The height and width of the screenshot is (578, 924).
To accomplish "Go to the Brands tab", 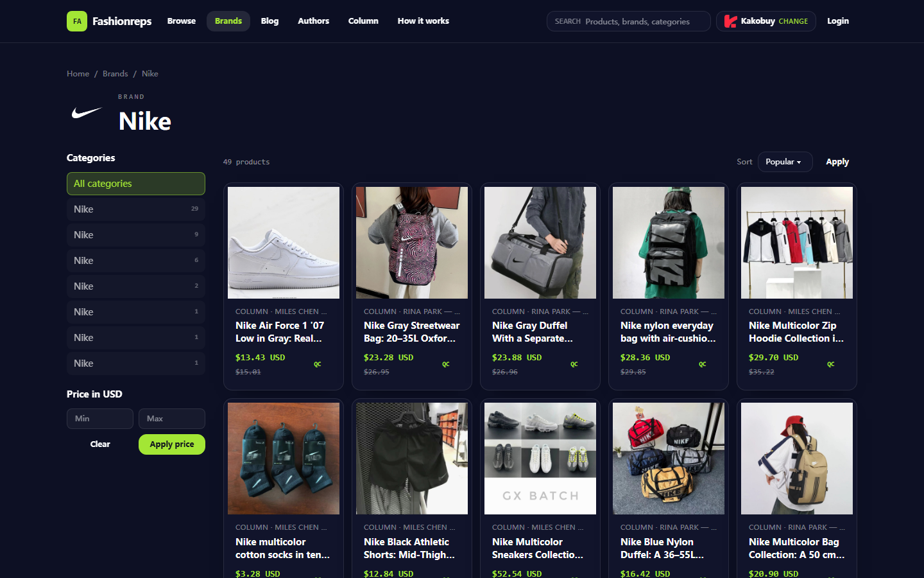I will [228, 21].
